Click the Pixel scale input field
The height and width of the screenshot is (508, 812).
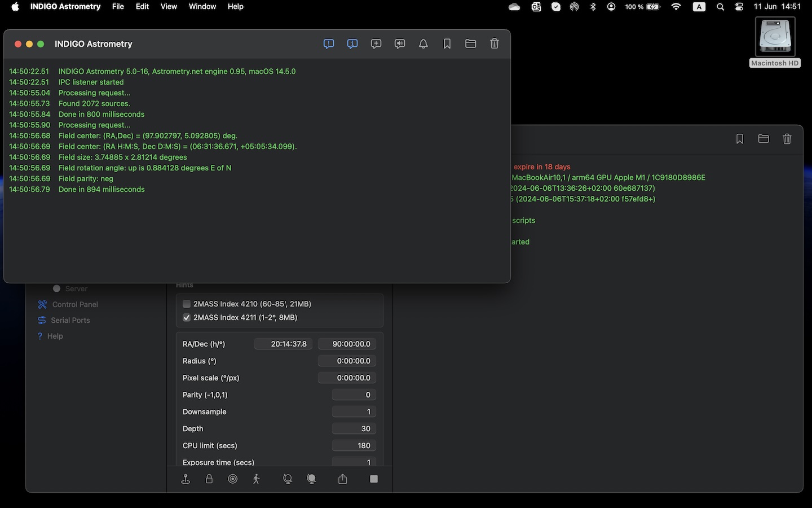(347, 378)
